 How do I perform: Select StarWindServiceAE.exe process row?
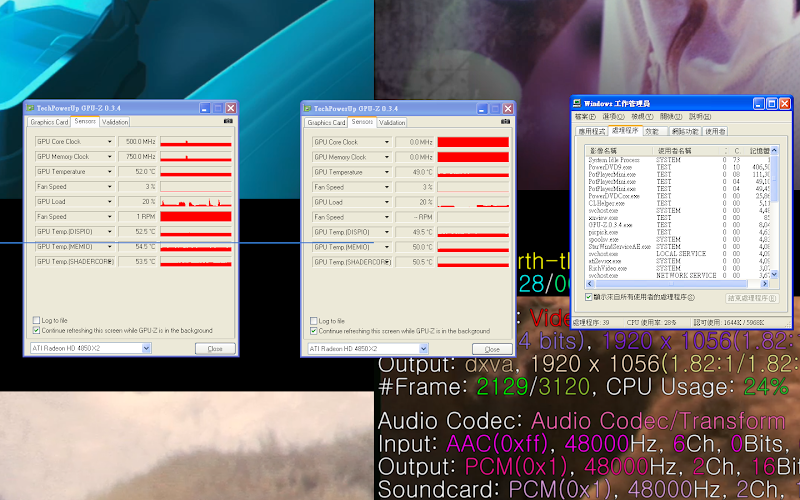pos(678,246)
